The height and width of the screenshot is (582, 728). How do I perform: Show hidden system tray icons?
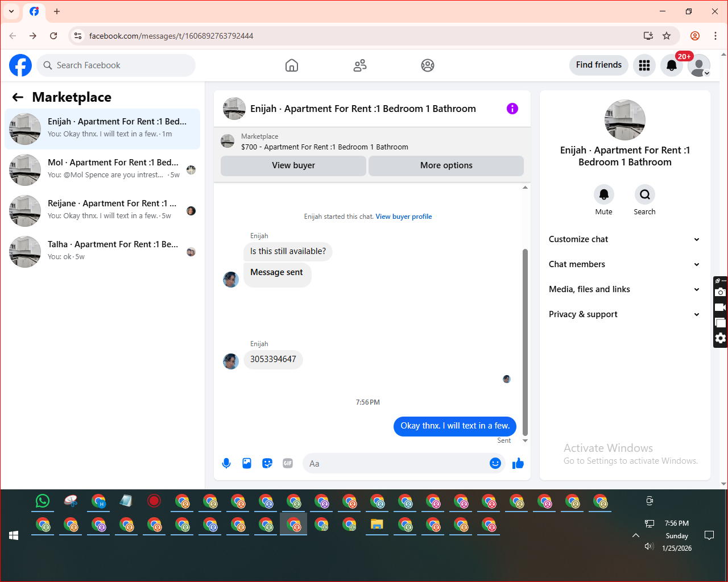click(636, 535)
